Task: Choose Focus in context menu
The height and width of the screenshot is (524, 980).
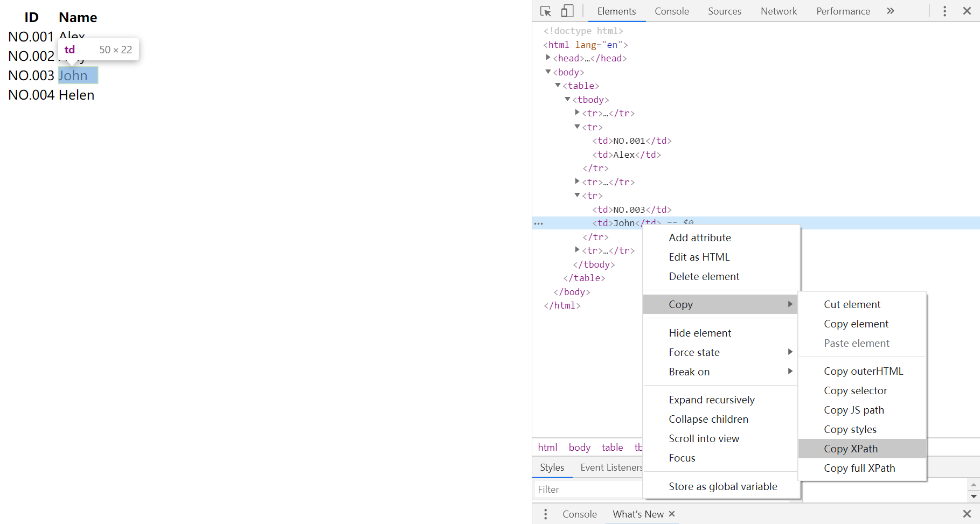Action: tap(720, 458)
